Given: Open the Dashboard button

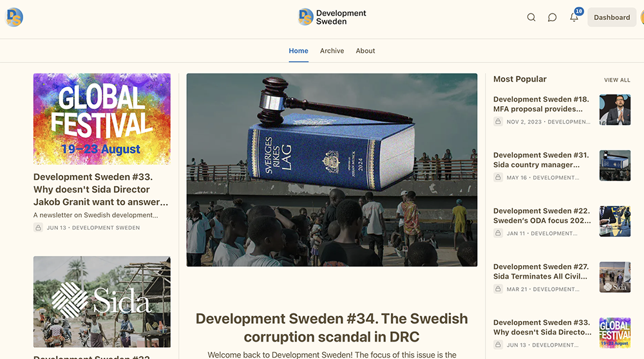Looking at the screenshot, I should click(x=612, y=17).
